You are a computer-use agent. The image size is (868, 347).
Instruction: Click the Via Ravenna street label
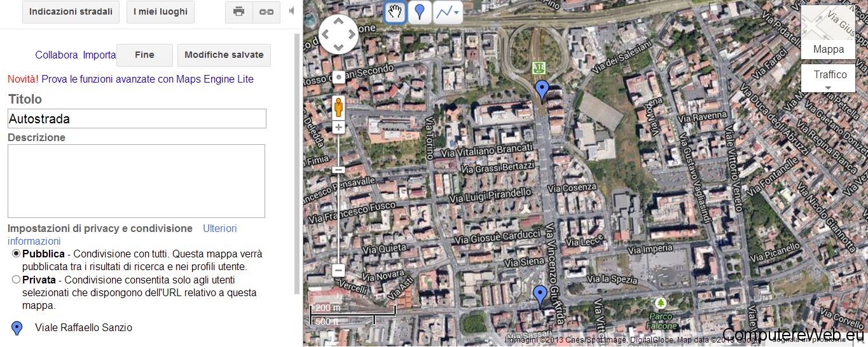point(701,117)
